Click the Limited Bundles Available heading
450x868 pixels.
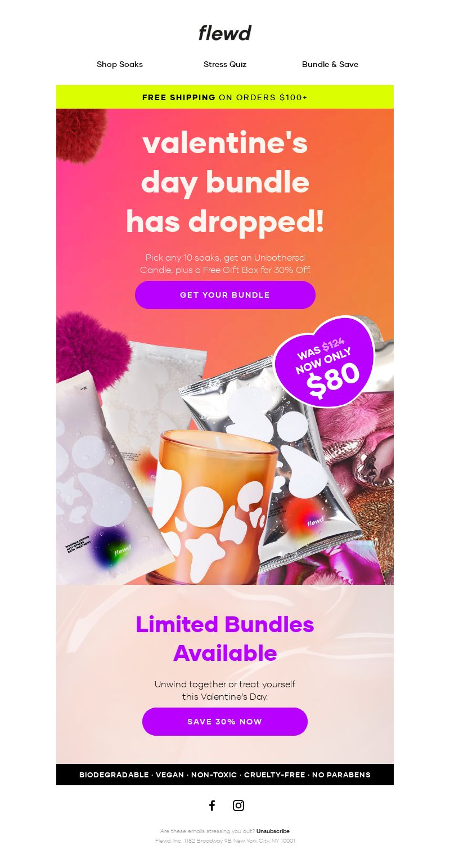point(225,639)
